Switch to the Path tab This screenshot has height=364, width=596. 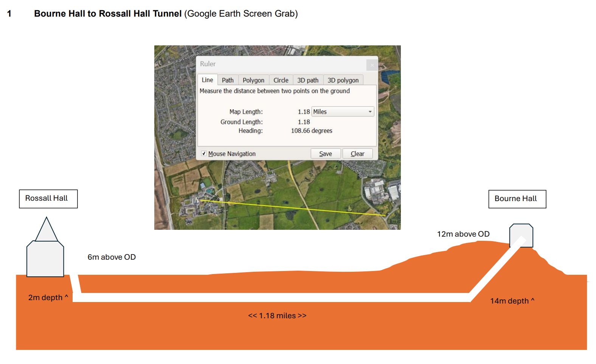(x=228, y=80)
